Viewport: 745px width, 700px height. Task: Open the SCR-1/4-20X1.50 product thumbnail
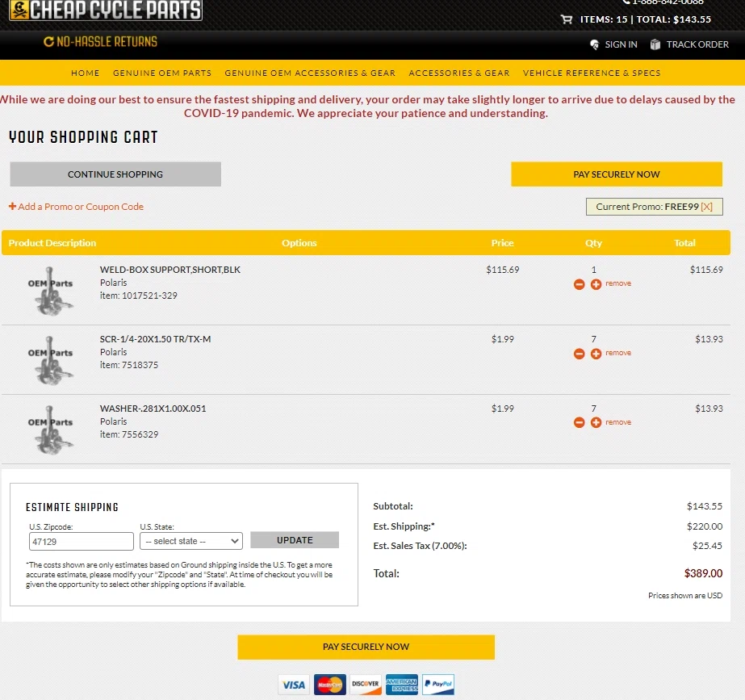(x=50, y=360)
